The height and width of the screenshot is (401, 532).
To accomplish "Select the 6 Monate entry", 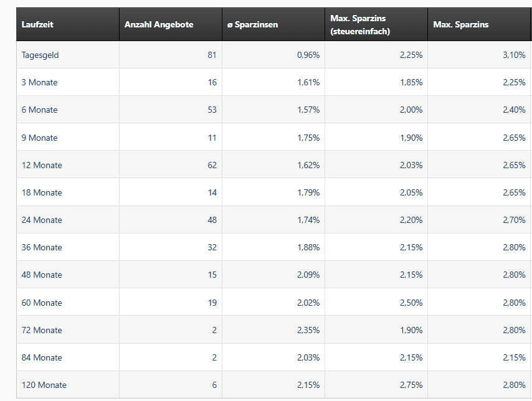I will [x=39, y=110].
